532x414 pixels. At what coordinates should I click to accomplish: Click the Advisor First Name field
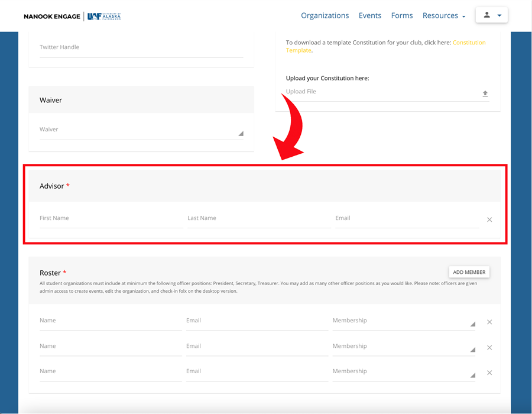(111, 219)
